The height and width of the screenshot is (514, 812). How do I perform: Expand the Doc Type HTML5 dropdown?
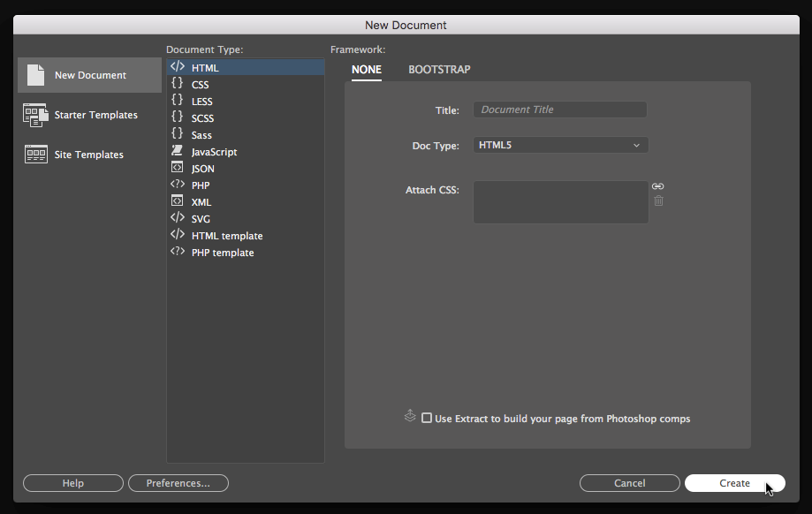[x=560, y=145]
